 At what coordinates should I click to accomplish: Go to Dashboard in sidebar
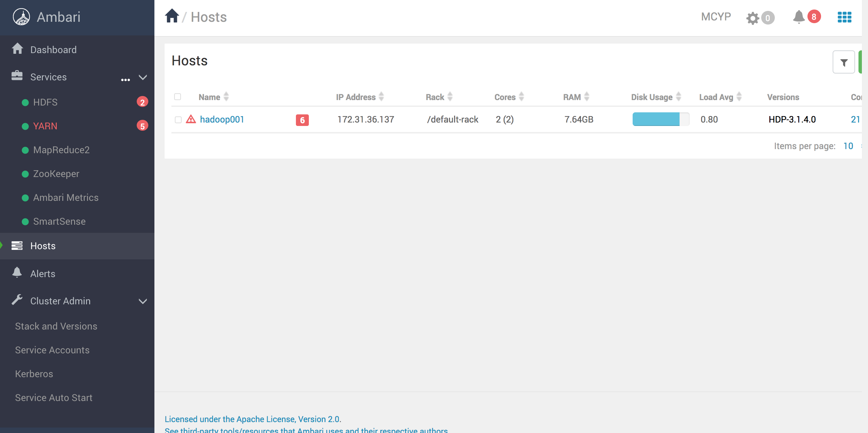[x=53, y=50]
